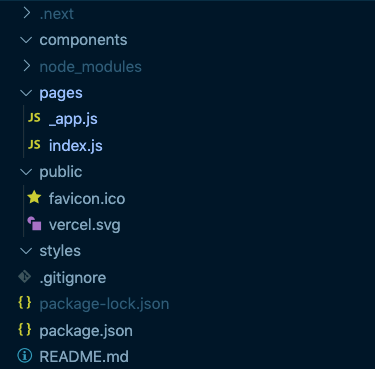Image resolution: width=375 pixels, height=369 pixels.
Task: Click the braces icon beside package-lock.json
Action: tap(25, 303)
